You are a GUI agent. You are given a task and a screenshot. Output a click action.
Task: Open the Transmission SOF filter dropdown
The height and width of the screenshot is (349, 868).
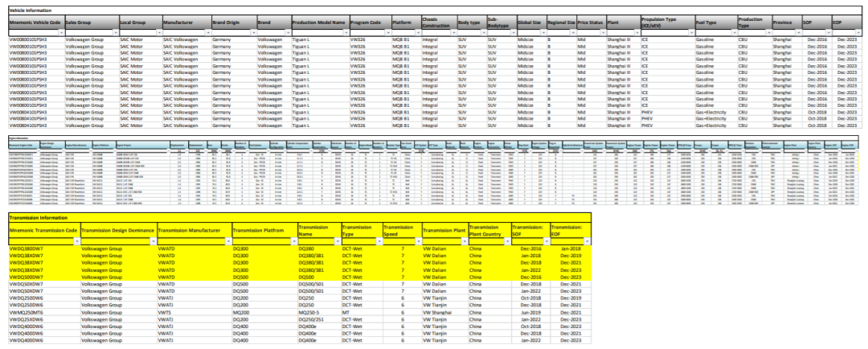click(546, 240)
